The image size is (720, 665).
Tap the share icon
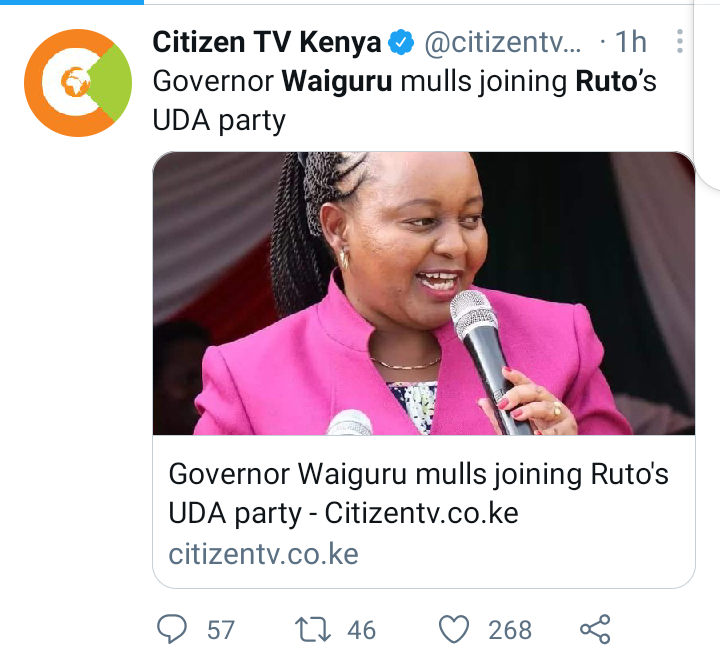point(595,629)
